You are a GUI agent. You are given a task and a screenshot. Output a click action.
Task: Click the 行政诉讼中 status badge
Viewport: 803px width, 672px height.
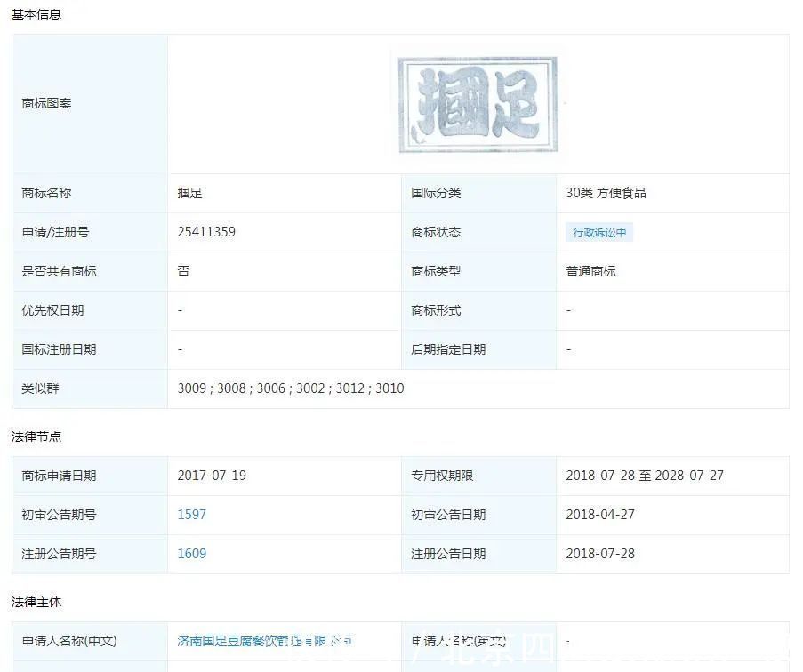click(x=599, y=232)
